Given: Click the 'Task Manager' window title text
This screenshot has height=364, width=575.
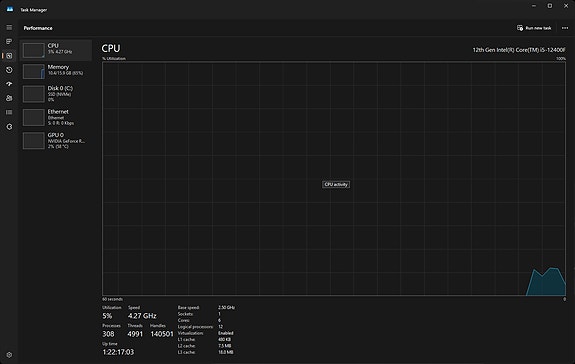Looking at the screenshot, I should point(33,10).
